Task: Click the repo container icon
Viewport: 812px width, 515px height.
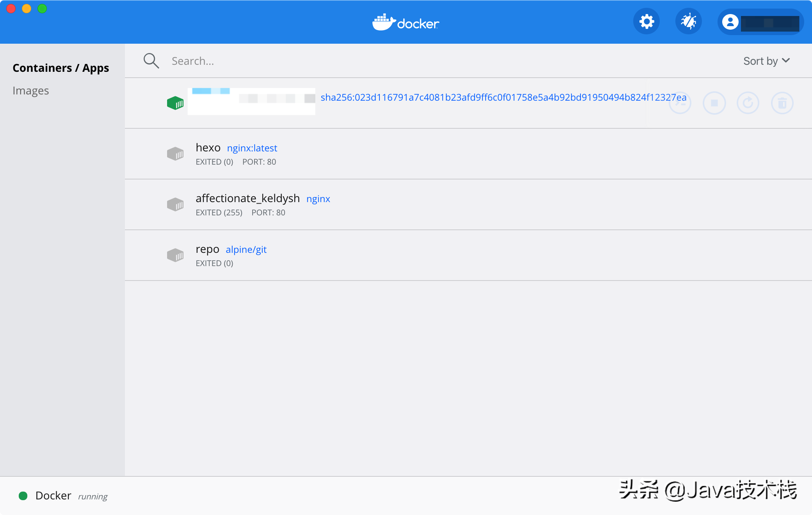Action: (x=175, y=255)
